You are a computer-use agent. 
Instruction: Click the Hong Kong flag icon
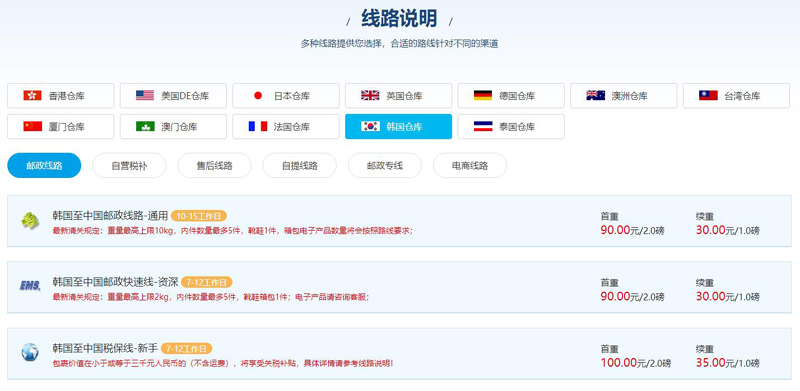(33, 95)
